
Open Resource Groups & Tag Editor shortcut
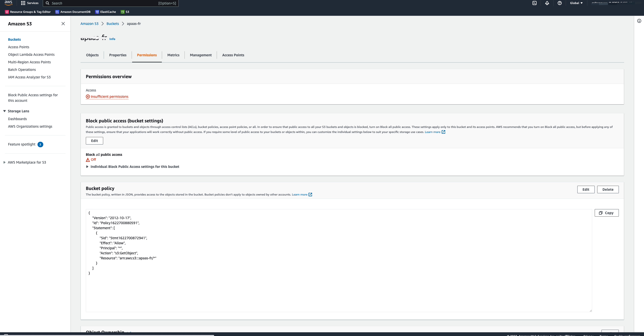tap(28, 12)
